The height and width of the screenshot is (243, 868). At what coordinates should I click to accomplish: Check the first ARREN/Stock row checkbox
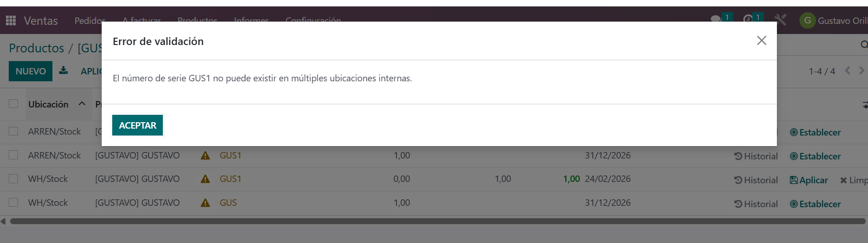(x=14, y=131)
